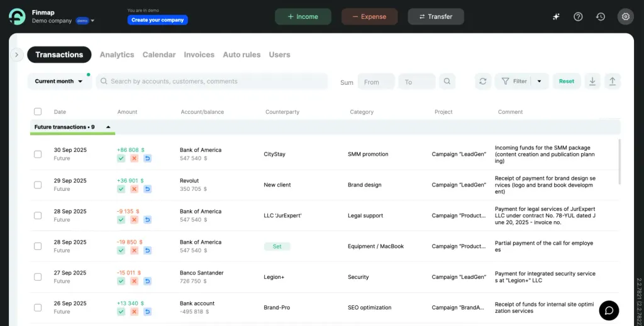Click the Sum From input field
The width and height of the screenshot is (644, 326).
coord(376,82)
